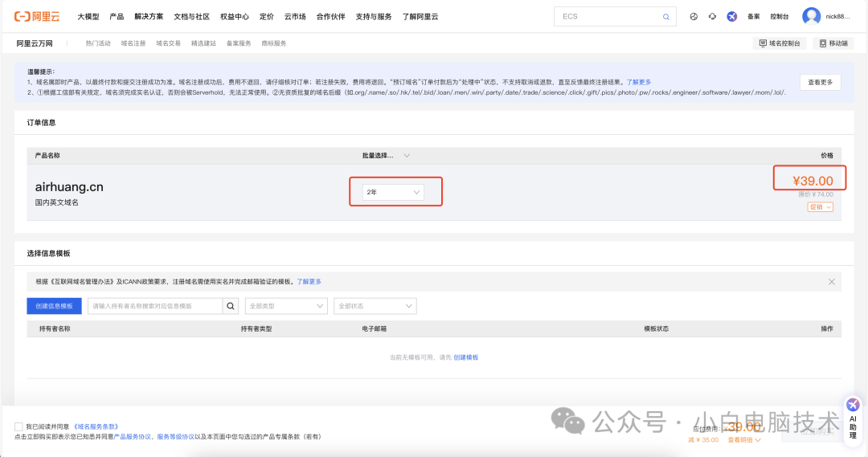Click the airhuang.cn domain name
This screenshot has height=457, width=868.
(x=69, y=187)
